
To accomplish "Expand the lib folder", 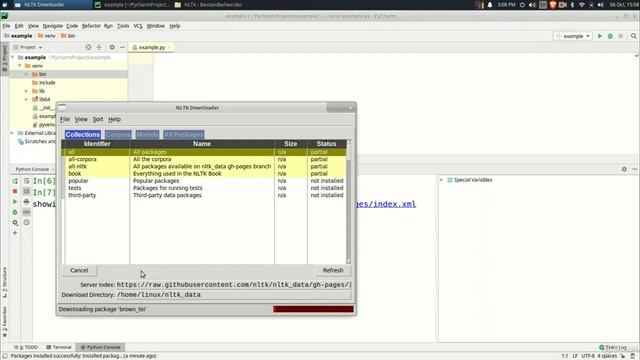I will click(x=27, y=91).
